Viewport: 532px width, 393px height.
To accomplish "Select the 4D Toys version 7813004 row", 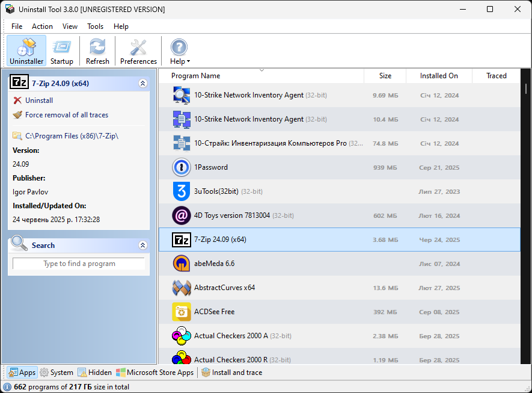I will [339, 215].
